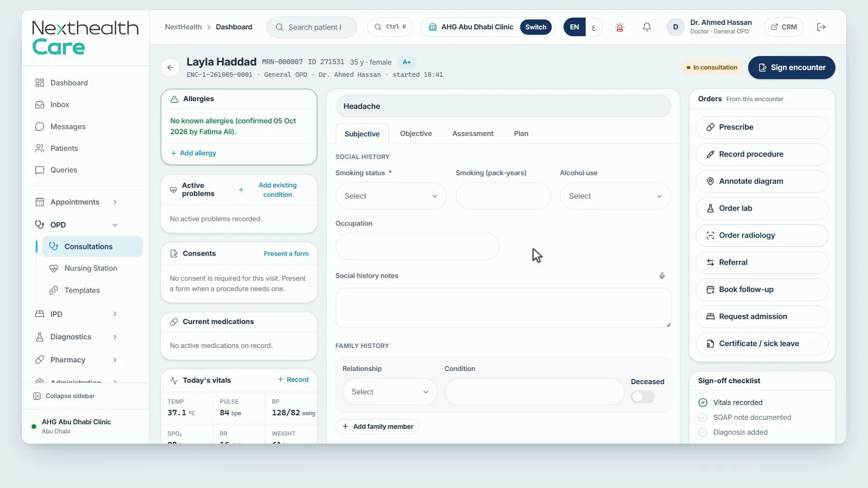
Task: Go back using the arrow beside Layla Haddad
Action: (x=170, y=68)
